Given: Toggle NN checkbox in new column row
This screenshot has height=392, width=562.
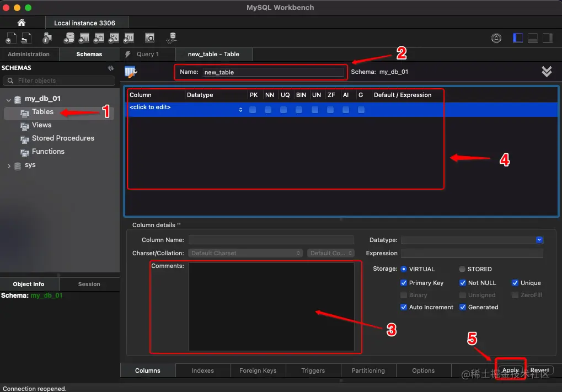Looking at the screenshot, I should point(268,110).
